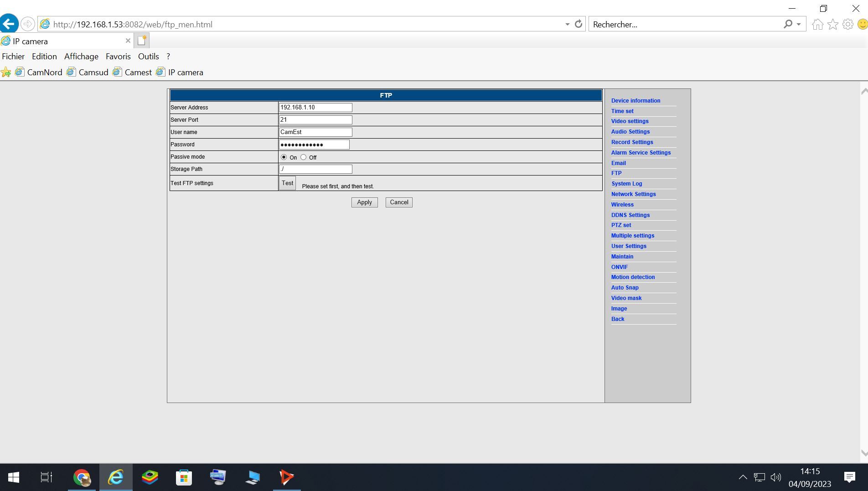
Task: Open Alarm Service Settings
Action: (x=641, y=153)
